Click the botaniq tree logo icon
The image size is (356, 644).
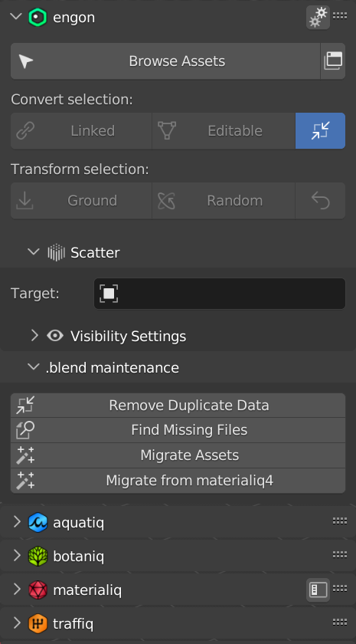click(x=38, y=557)
